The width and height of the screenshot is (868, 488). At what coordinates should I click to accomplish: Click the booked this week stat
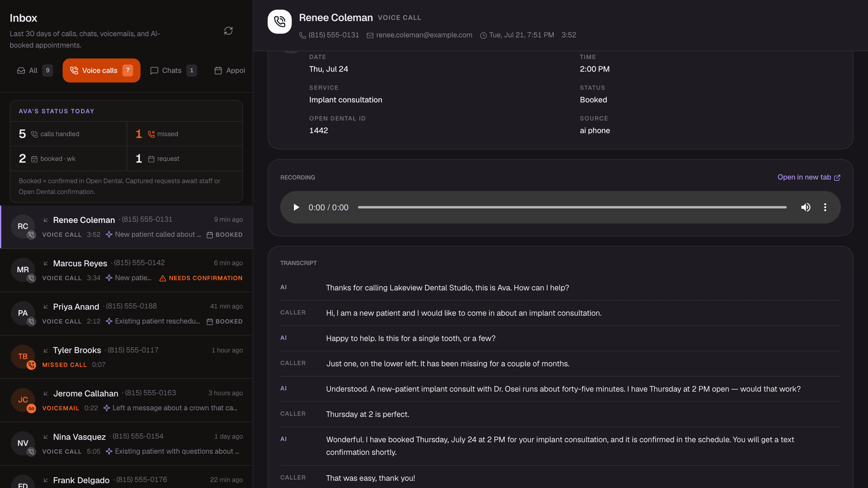click(x=68, y=159)
